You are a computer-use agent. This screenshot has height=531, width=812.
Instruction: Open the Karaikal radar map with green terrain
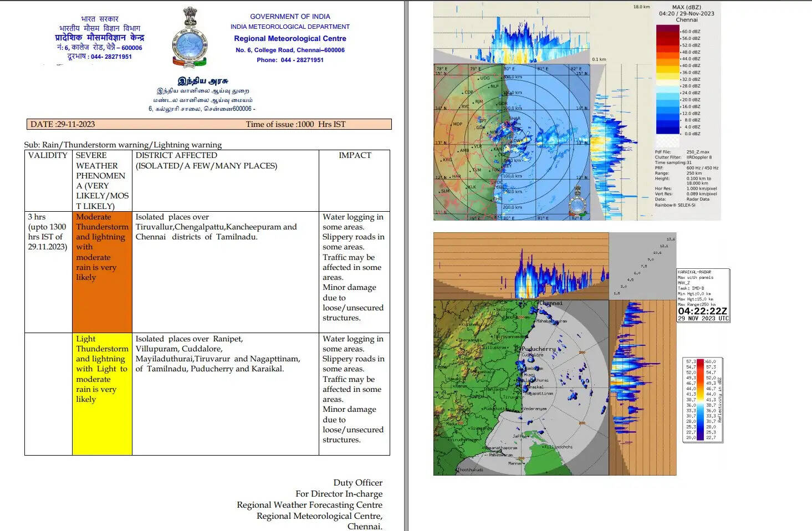click(x=521, y=388)
